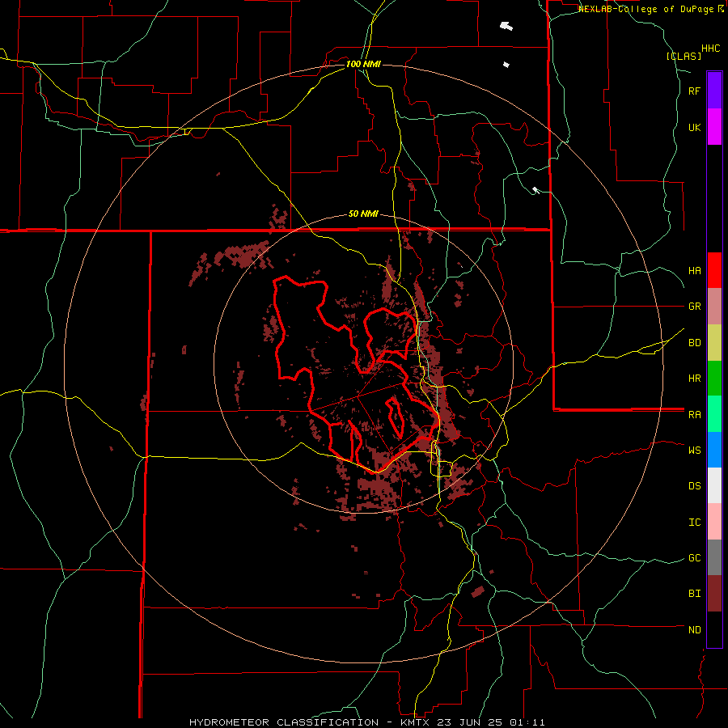
Task: Click the 'BI' legend label
Action: click(x=694, y=594)
